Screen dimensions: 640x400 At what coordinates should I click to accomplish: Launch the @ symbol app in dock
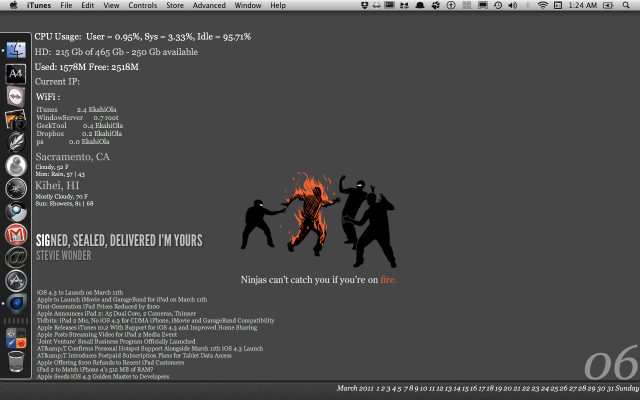[16, 258]
